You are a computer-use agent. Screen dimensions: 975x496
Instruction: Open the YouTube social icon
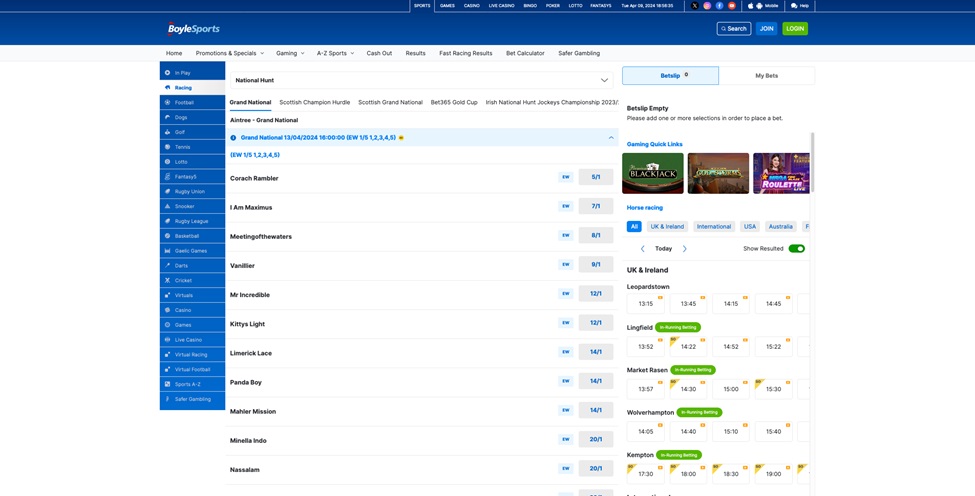coord(731,6)
